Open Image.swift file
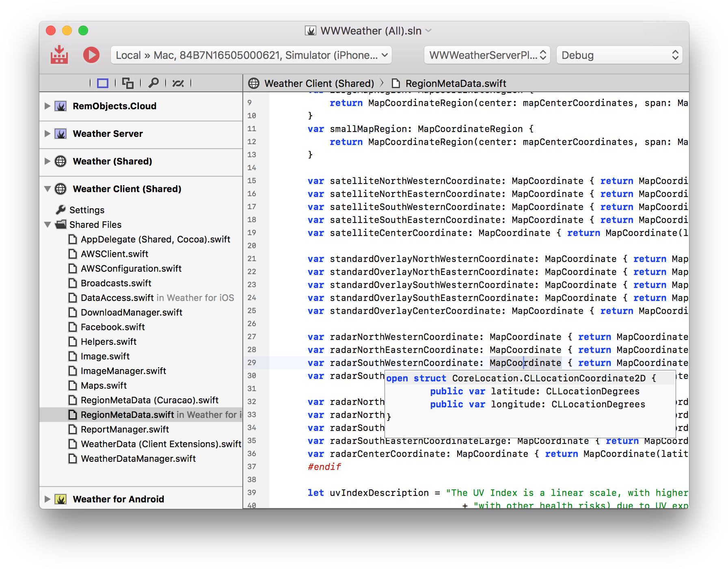Screen dimensions: 728x569 coord(105,356)
